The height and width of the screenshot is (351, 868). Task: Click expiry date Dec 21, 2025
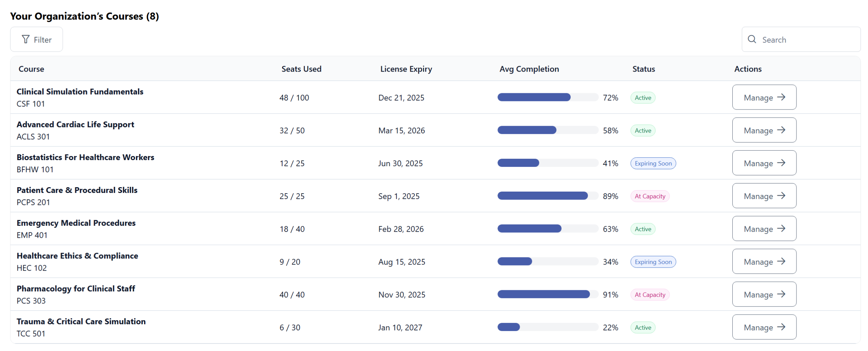click(401, 98)
